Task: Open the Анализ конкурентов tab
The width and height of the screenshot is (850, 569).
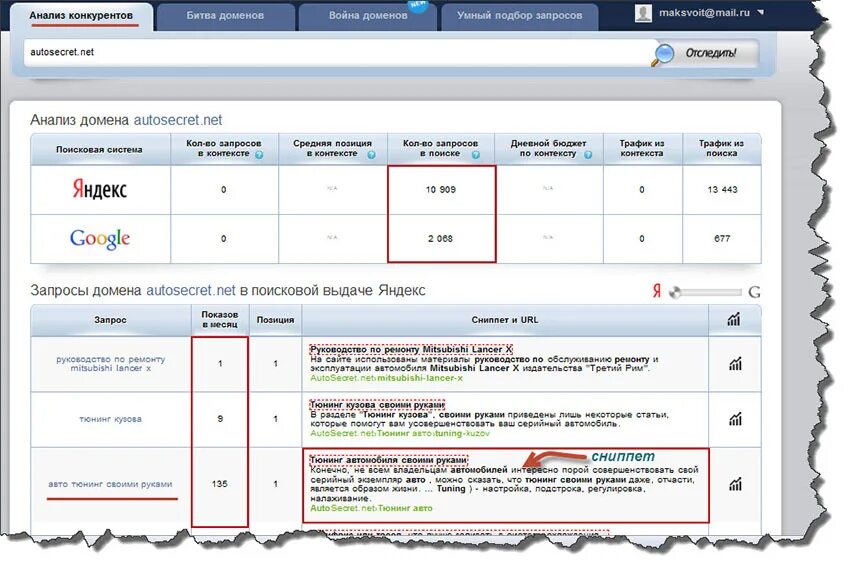Action: [81, 16]
